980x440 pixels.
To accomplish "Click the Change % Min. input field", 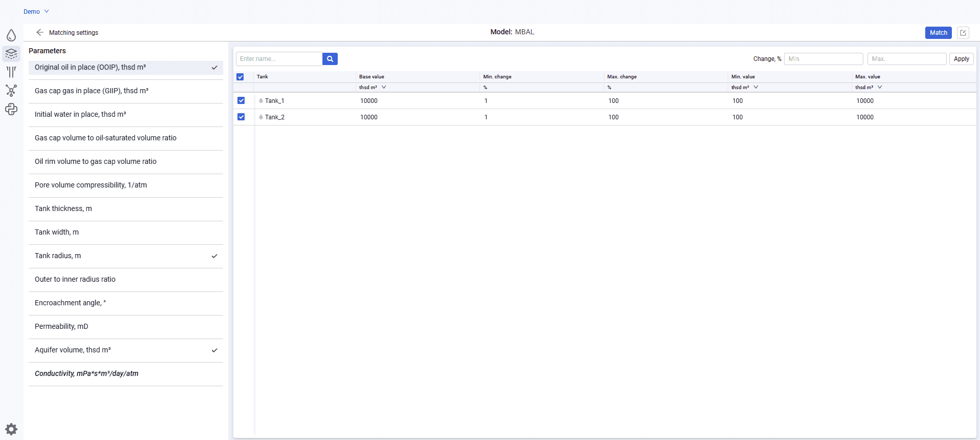I will [x=823, y=59].
